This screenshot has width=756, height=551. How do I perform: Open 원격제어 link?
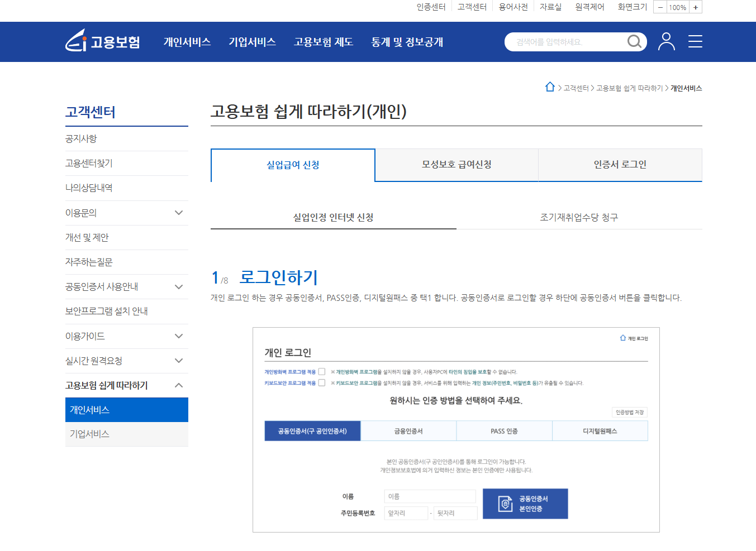point(589,7)
